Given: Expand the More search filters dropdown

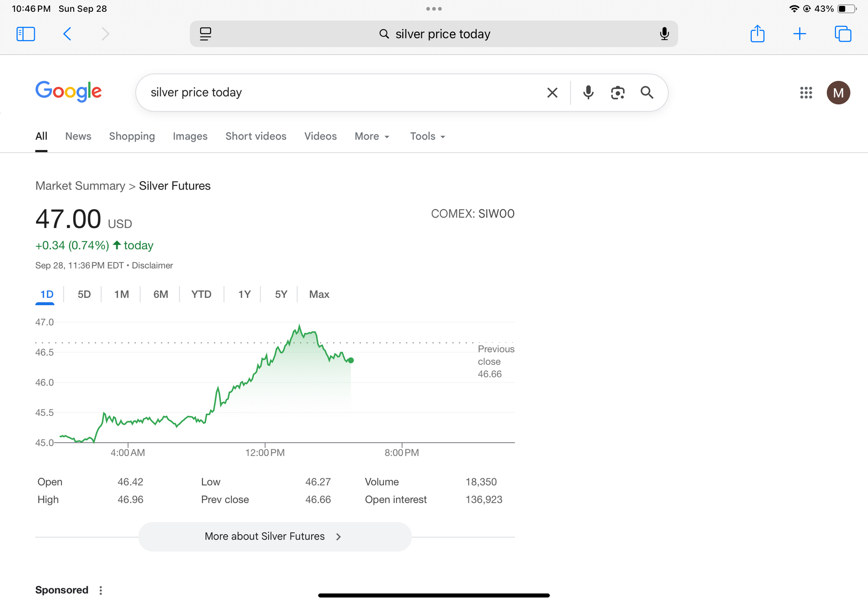Looking at the screenshot, I should click(372, 137).
